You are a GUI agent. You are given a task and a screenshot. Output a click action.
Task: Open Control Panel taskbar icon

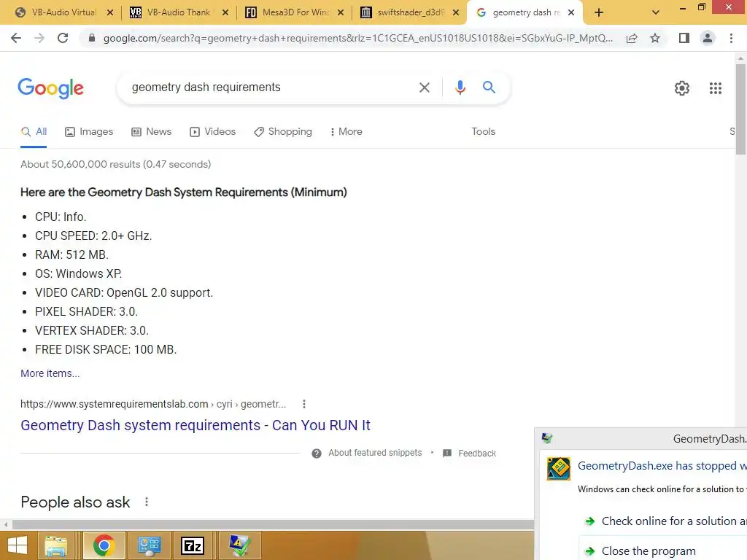click(149, 545)
